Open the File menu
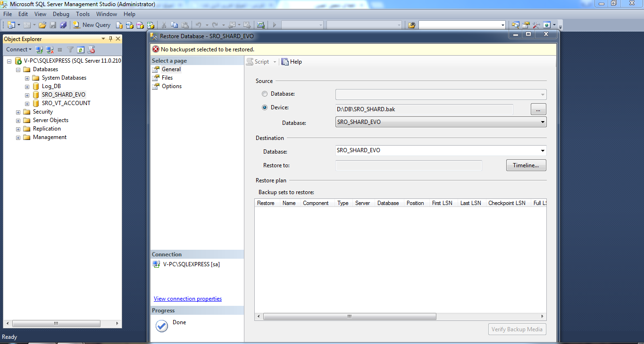The width and height of the screenshot is (644, 344). [8, 14]
